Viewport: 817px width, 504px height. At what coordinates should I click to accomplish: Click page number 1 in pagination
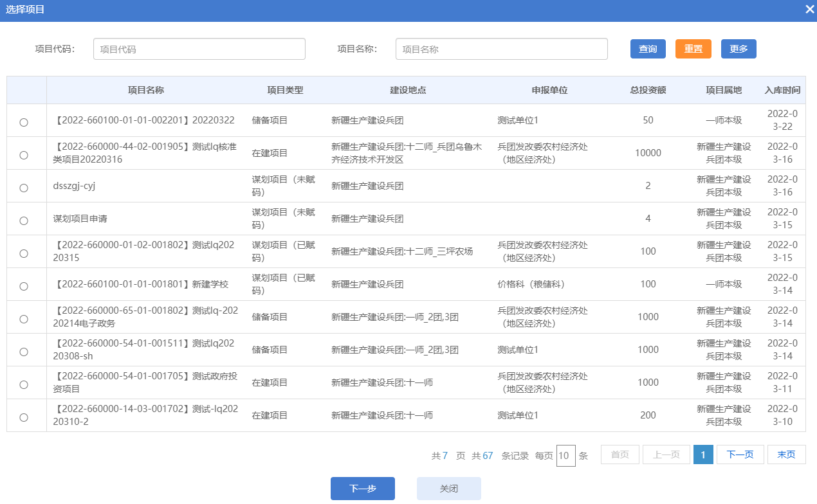pos(703,455)
